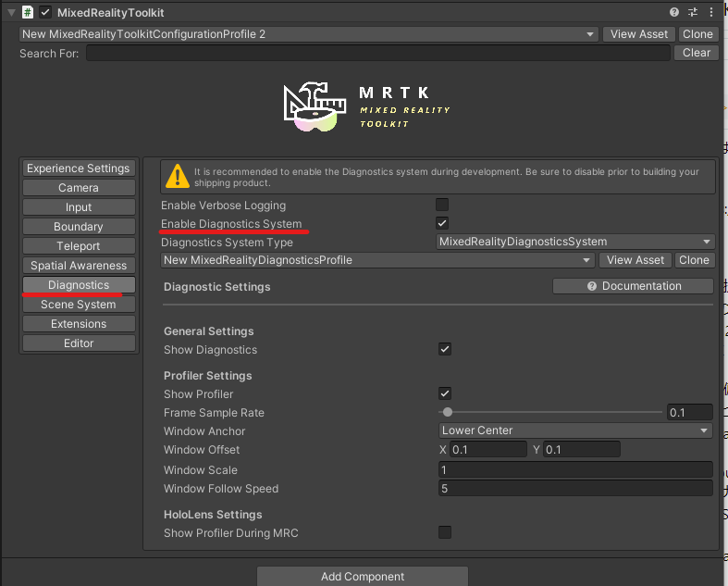View Asset for the diagnostics profile

pos(635,260)
